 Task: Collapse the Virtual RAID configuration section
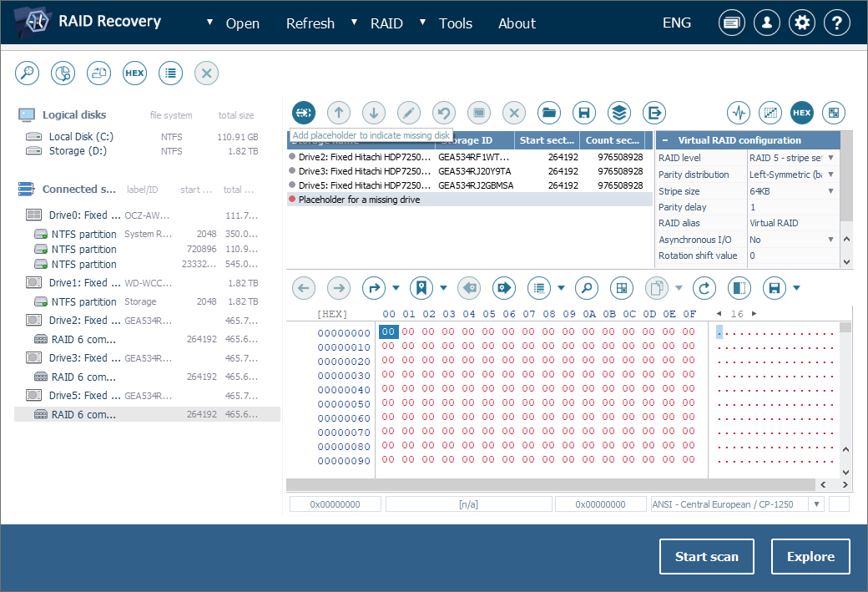tap(665, 140)
